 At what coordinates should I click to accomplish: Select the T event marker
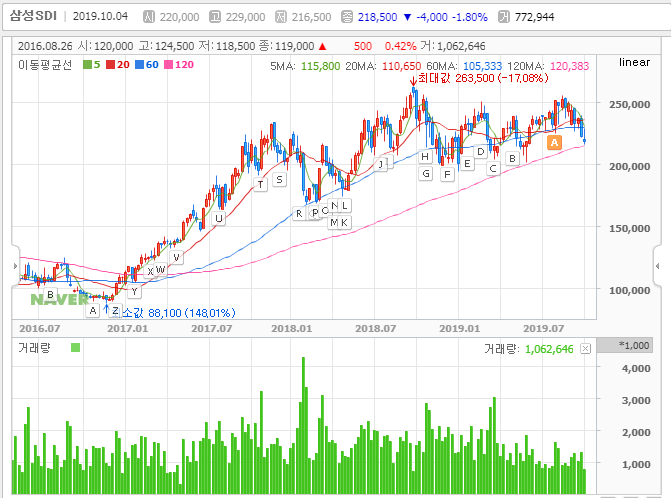[x=260, y=184]
